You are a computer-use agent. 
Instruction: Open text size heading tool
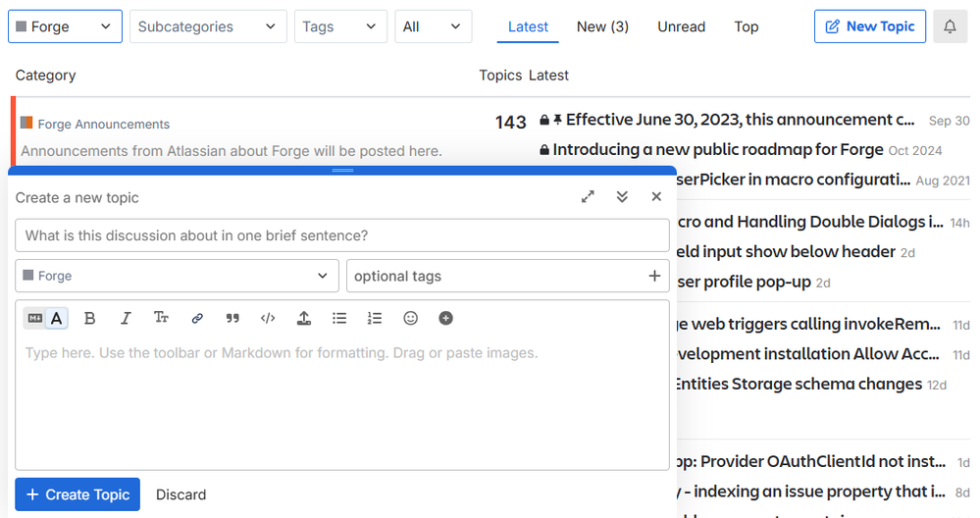(161, 318)
